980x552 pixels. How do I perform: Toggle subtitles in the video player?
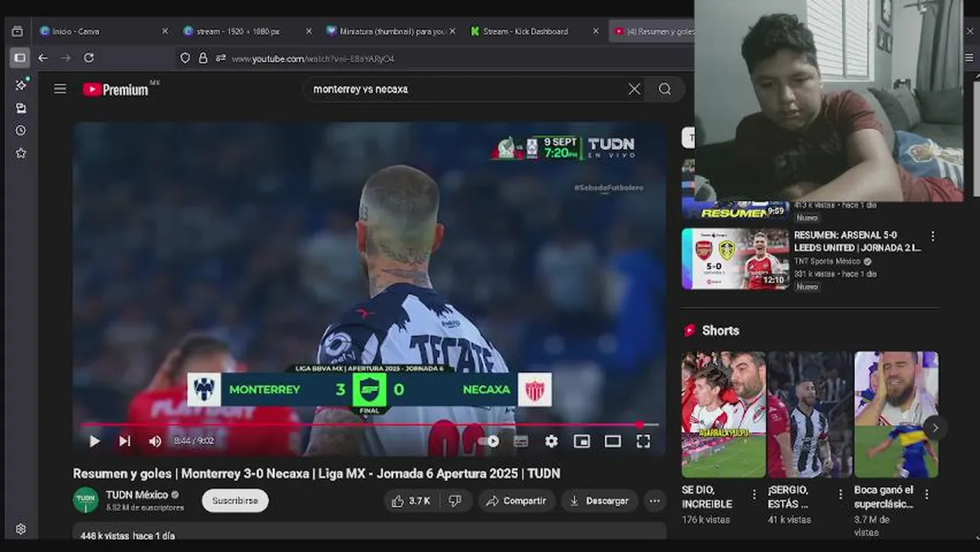click(x=521, y=441)
